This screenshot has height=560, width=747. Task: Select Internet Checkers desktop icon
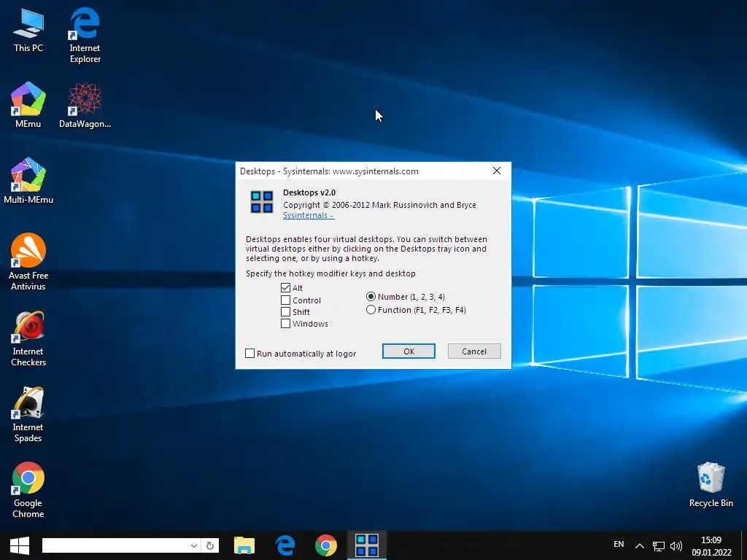[28, 338]
